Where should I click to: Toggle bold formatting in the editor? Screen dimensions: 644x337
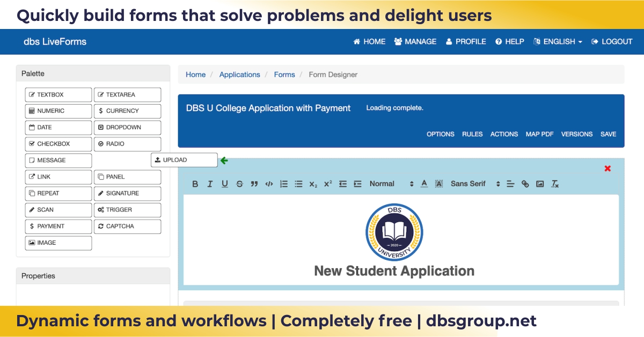pos(195,184)
